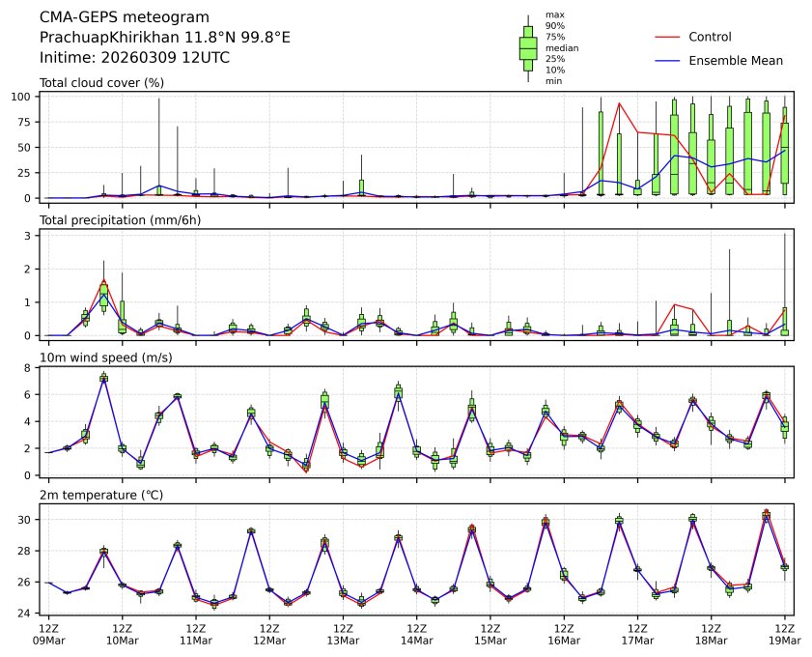Click the "10m wind speed (m/s)" panel title

(x=100, y=358)
